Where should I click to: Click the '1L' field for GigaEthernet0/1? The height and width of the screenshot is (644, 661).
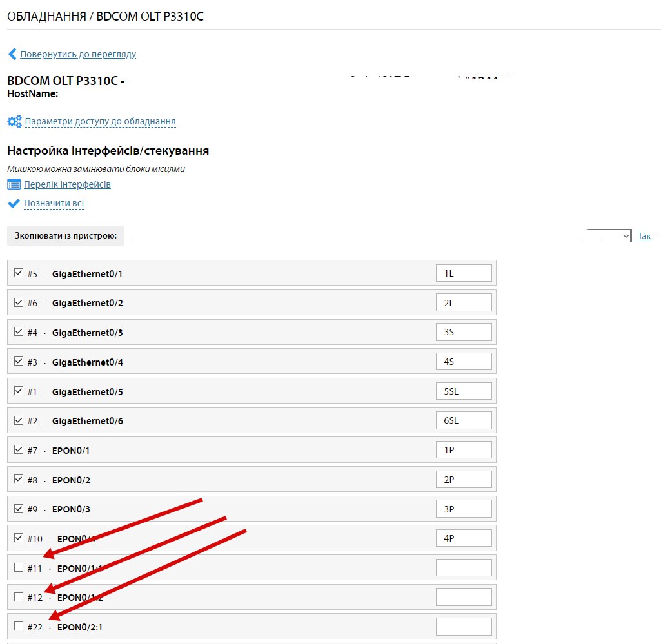pos(464,273)
